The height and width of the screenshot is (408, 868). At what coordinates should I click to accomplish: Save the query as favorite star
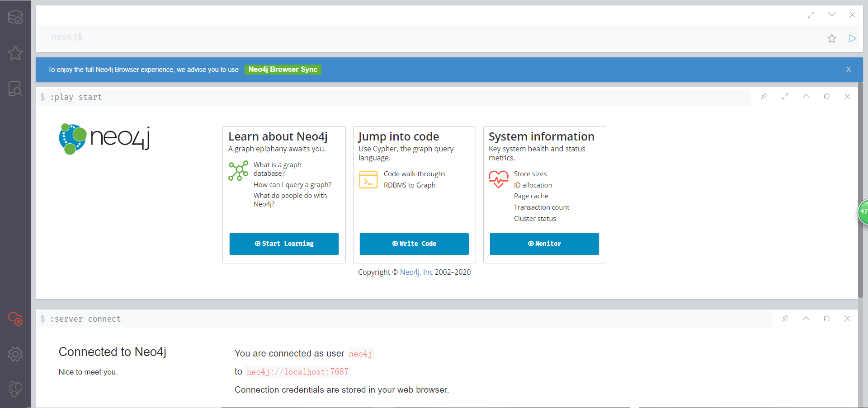click(x=832, y=38)
